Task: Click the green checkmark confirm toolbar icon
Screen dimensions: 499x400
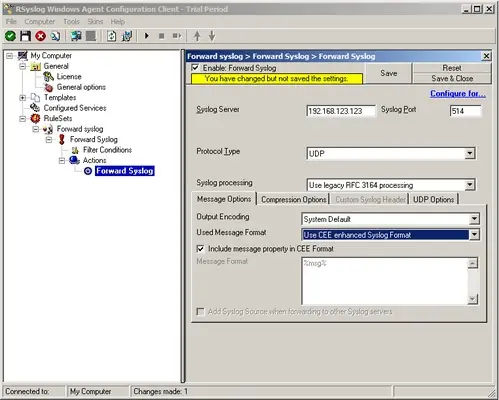Action: [10, 36]
